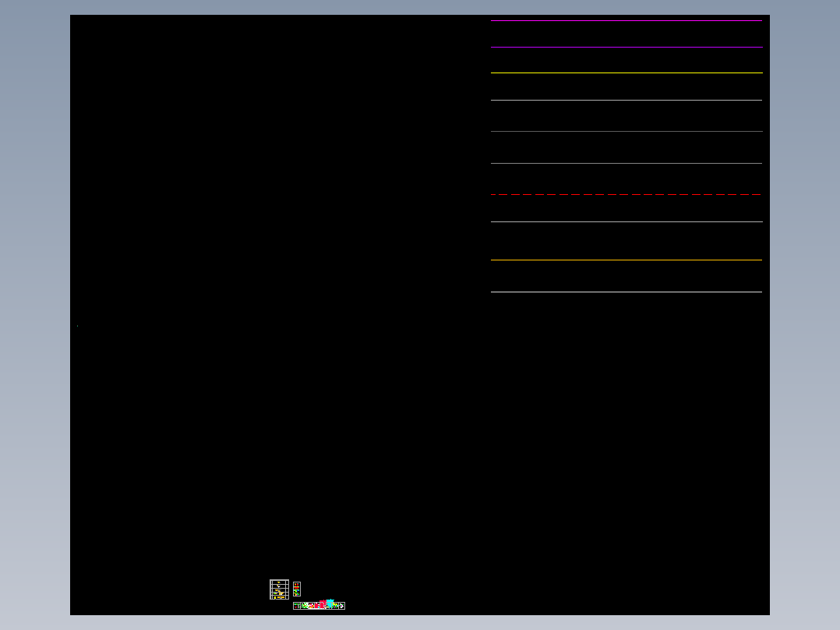Select the orange horizontal line
This screenshot has height=630, width=840.
pos(626,260)
